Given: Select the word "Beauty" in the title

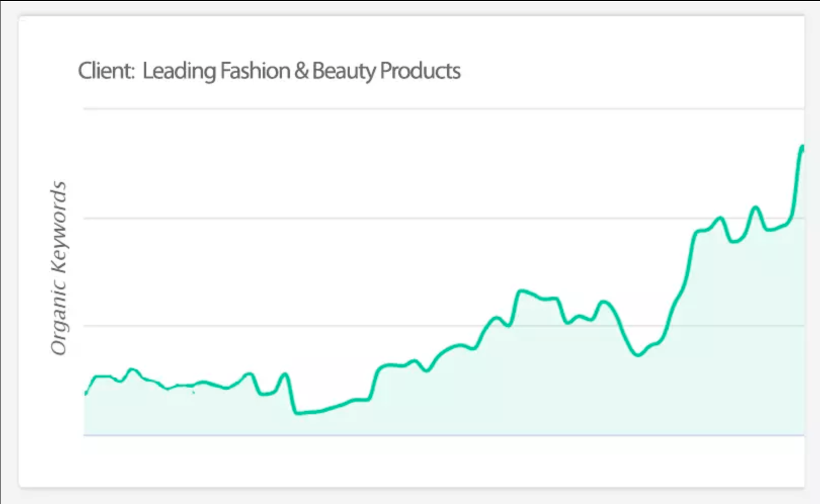Looking at the screenshot, I should tap(344, 71).
